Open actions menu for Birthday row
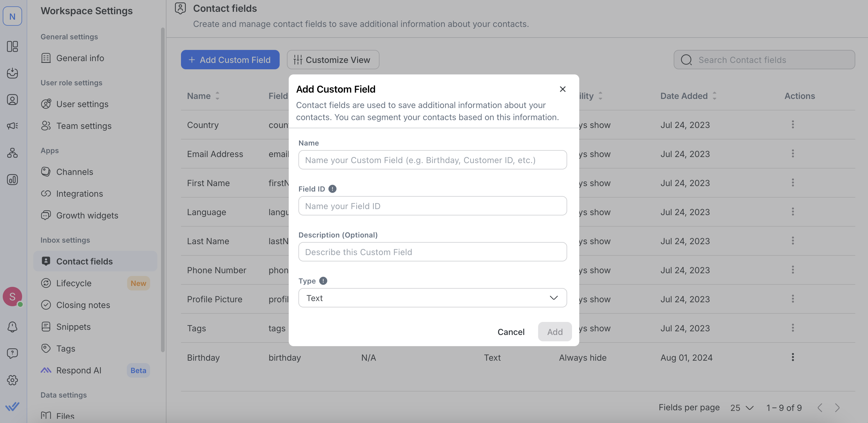868x423 pixels. pyautogui.click(x=793, y=357)
